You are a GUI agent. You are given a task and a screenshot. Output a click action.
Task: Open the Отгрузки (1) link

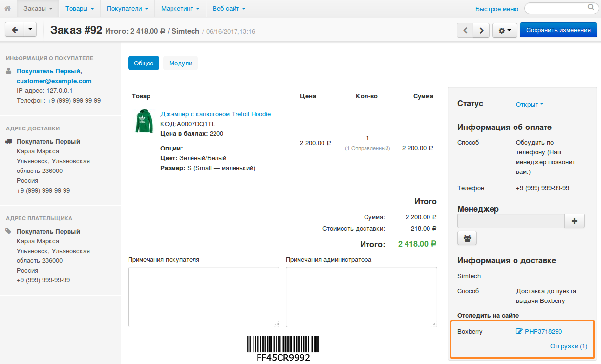568,346
